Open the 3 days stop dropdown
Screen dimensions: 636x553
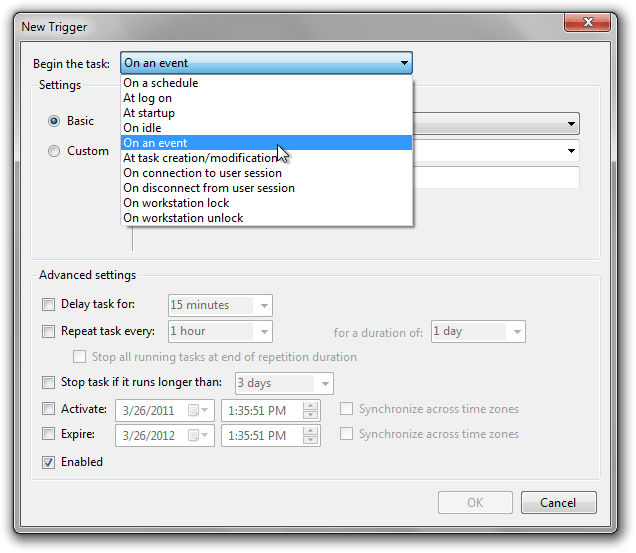click(284, 383)
